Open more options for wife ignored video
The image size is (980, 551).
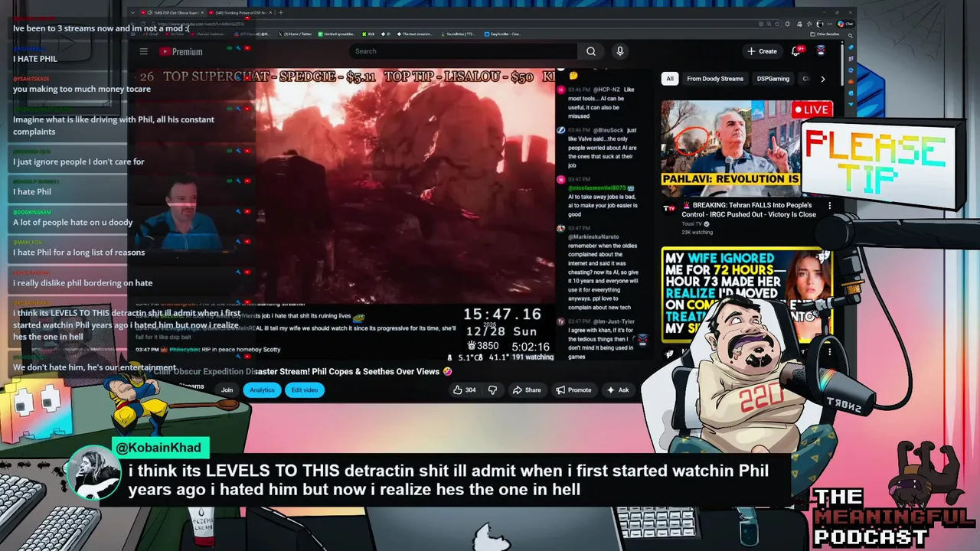830,352
